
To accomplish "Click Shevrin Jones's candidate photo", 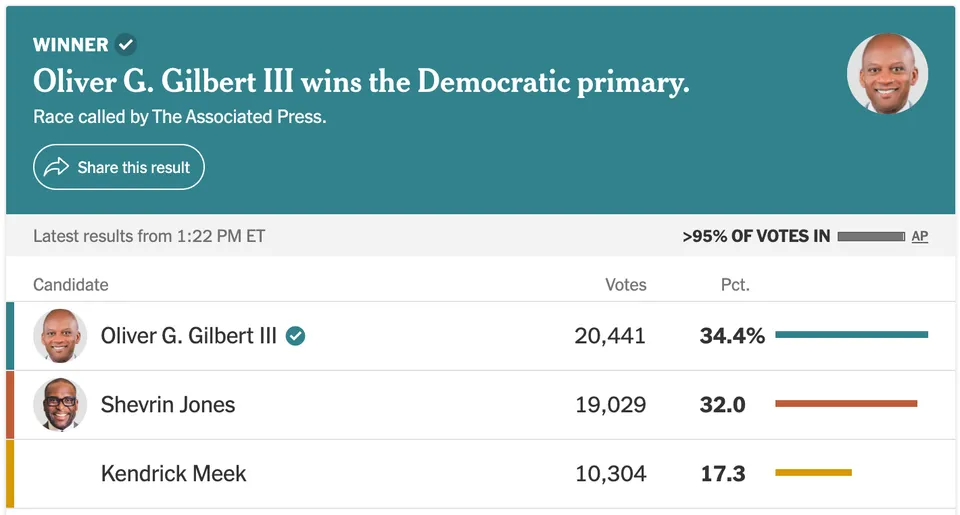I will 60,405.
